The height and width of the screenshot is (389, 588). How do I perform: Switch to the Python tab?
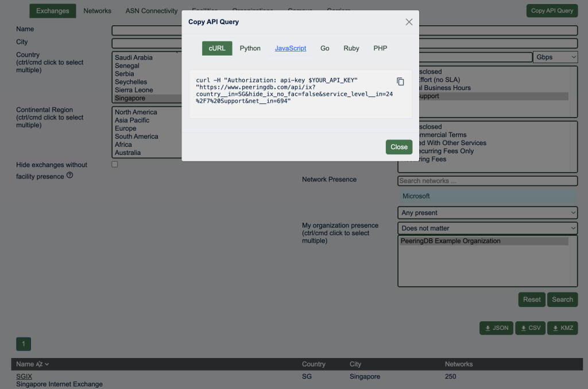(x=250, y=48)
